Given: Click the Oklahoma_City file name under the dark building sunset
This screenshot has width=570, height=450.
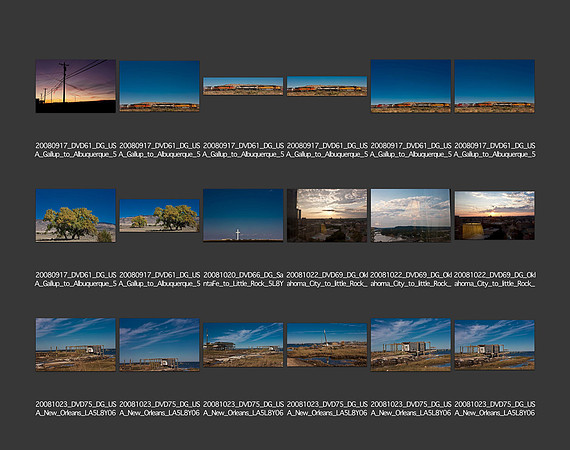Looking at the screenshot, I should click(327, 279).
